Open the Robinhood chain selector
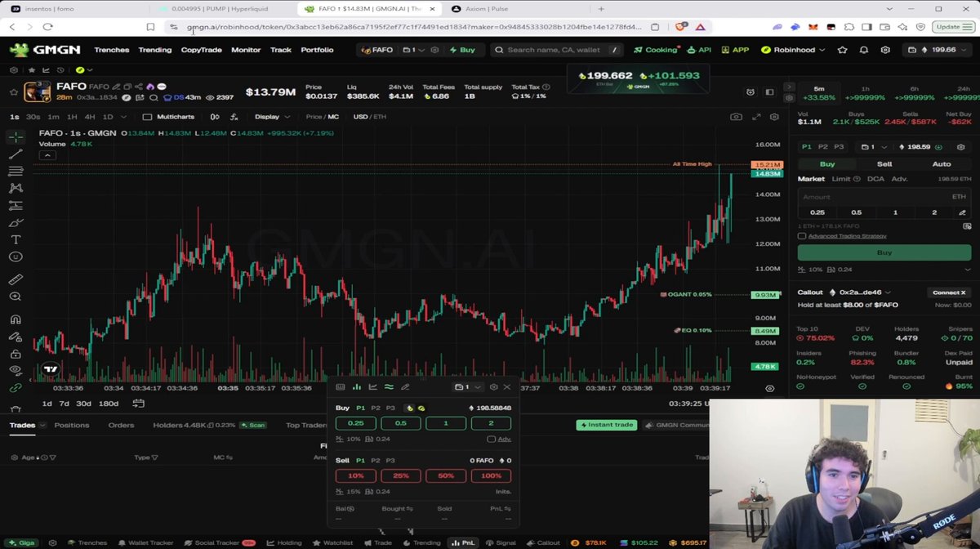980x549 pixels. [x=793, y=50]
